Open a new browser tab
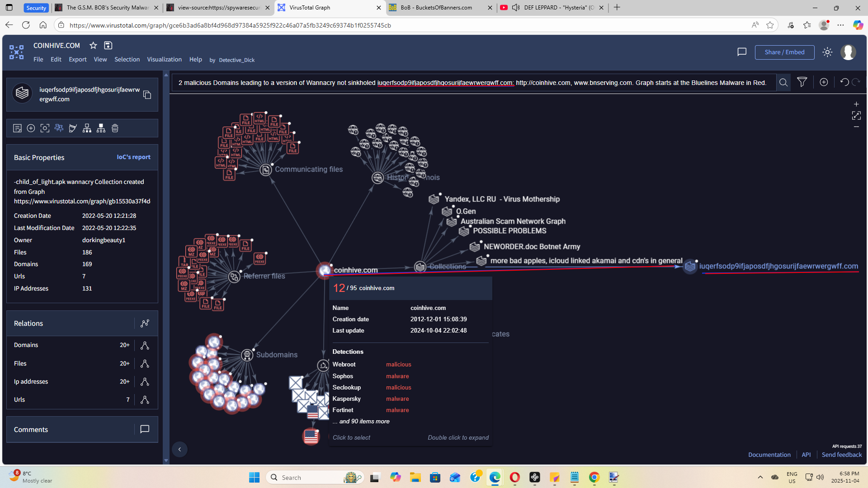The image size is (868, 488). [617, 7]
